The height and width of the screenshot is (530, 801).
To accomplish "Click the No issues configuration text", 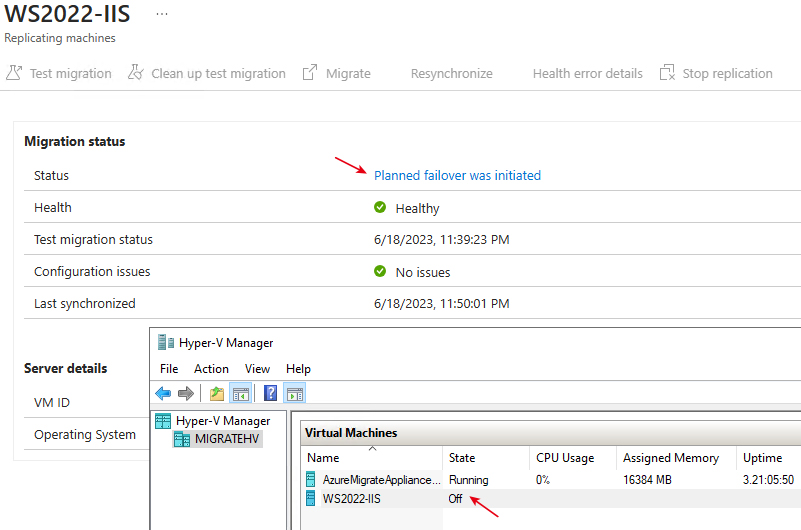I will 423,272.
